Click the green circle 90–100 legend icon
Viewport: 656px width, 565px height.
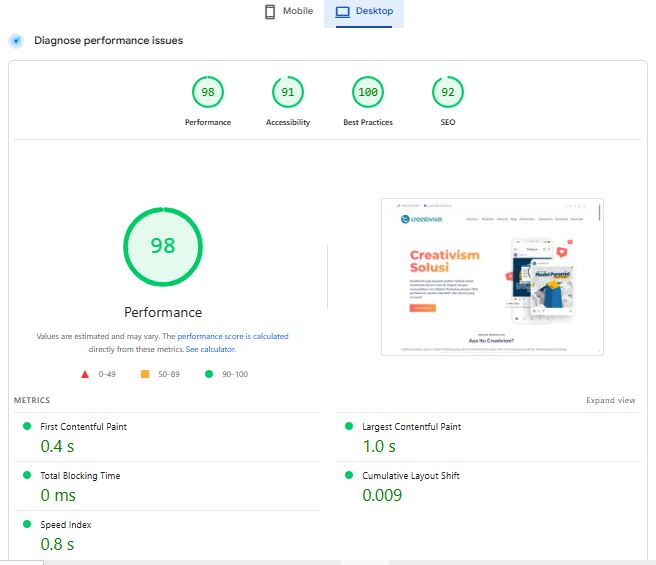[x=209, y=374]
